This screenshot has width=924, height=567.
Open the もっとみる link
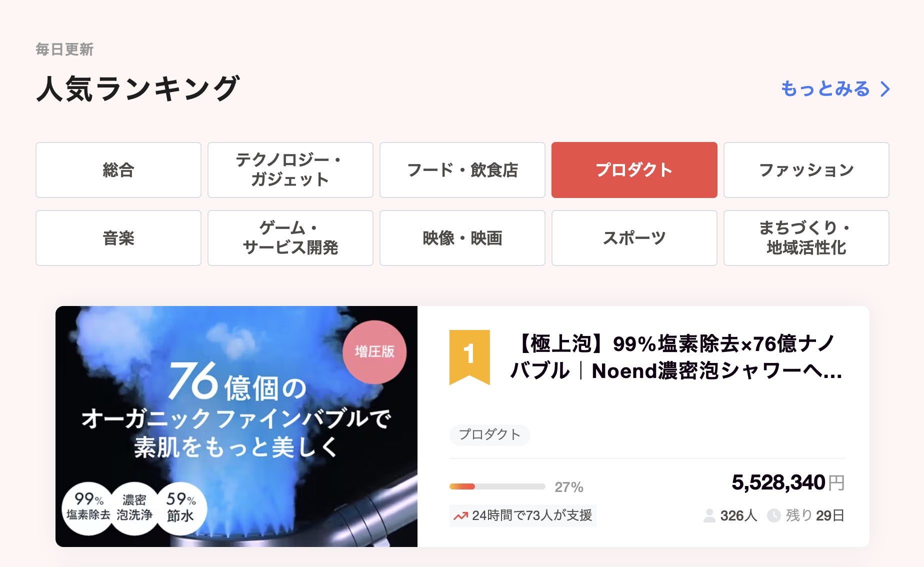click(x=825, y=89)
